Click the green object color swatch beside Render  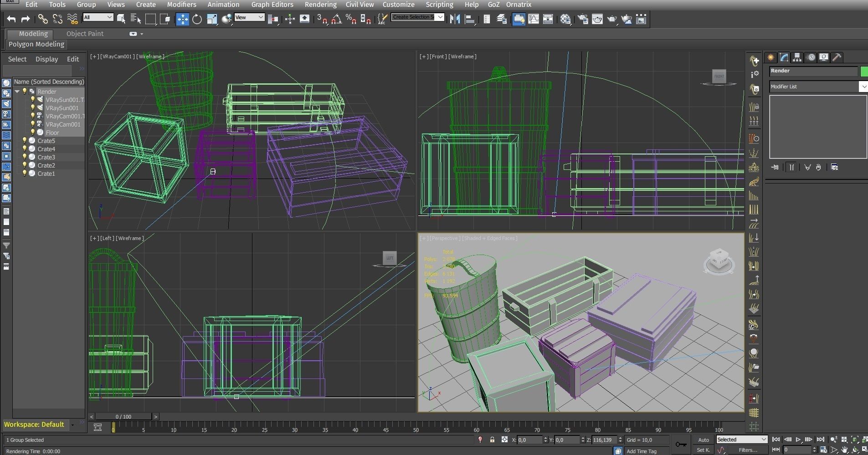point(864,72)
